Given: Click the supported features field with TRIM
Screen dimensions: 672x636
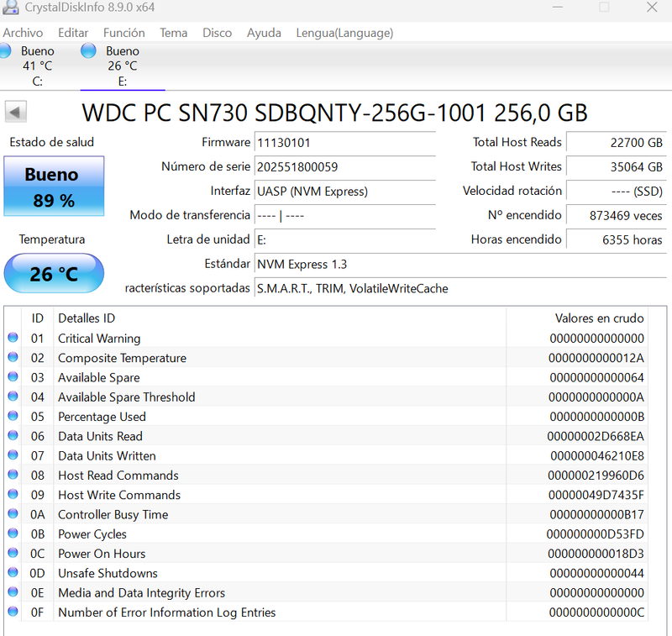Looking at the screenshot, I should (460, 288).
